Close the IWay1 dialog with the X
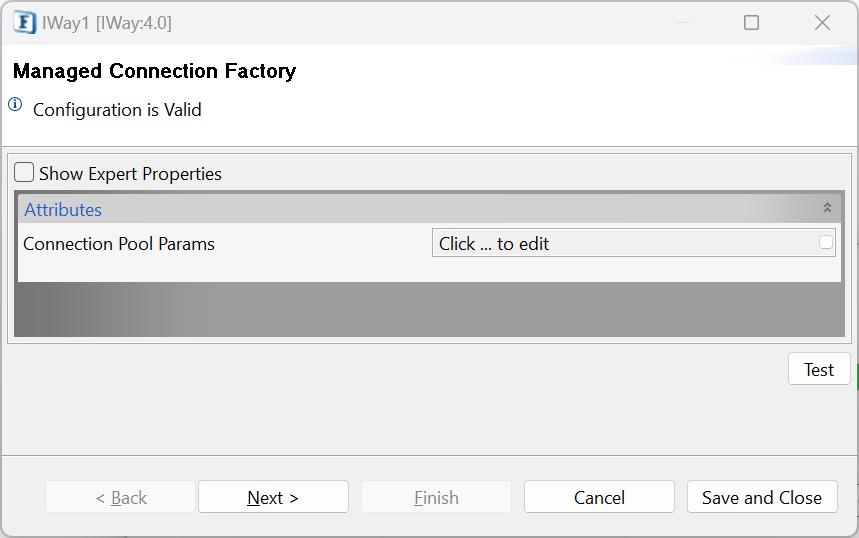The height and width of the screenshot is (538, 859). click(x=822, y=22)
